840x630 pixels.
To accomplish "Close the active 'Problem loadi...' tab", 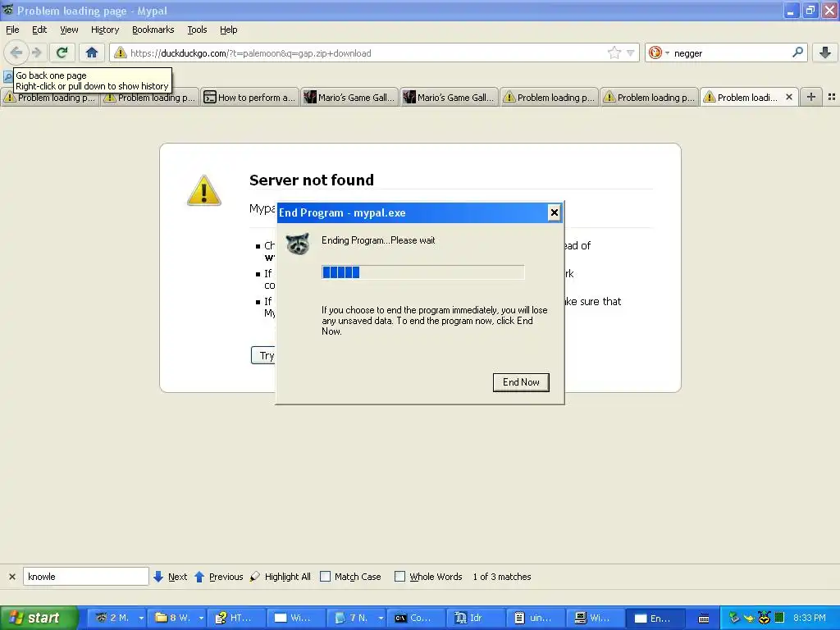I will [x=788, y=97].
